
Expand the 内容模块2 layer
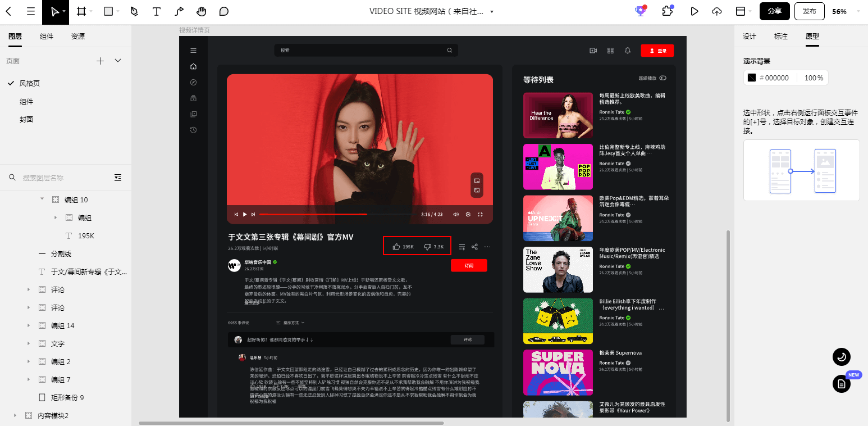coord(15,415)
